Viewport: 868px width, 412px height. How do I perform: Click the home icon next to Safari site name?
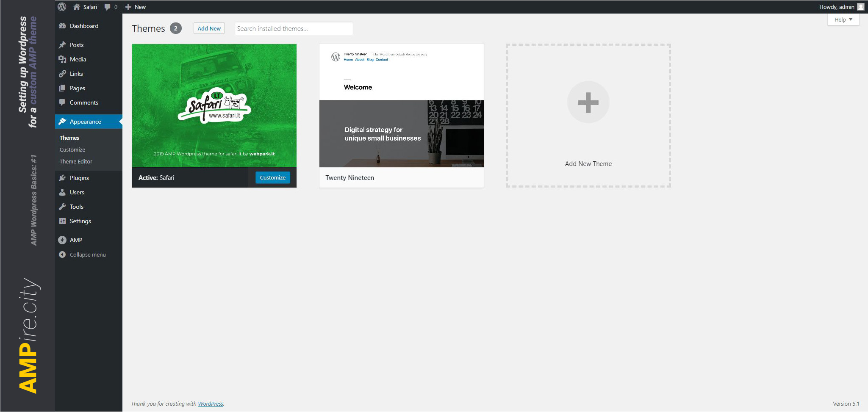(77, 7)
